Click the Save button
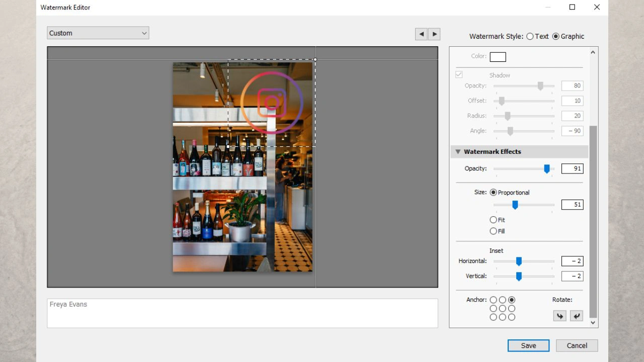 pos(528,345)
